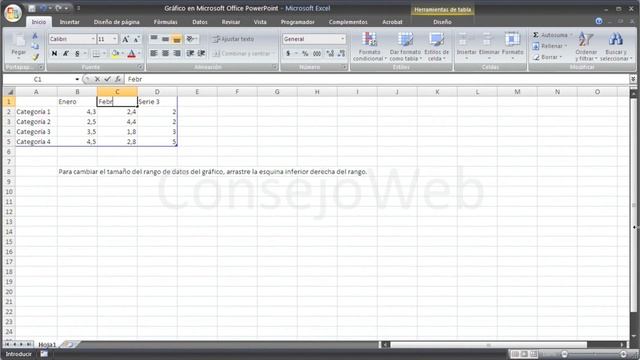Click the currency $ format icon
Viewport: 640px width, 360px height.
point(288,53)
